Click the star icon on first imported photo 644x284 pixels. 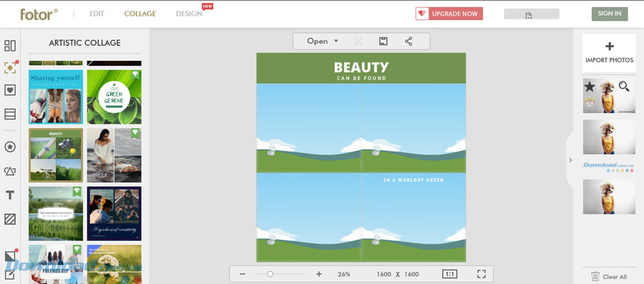[590, 86]
